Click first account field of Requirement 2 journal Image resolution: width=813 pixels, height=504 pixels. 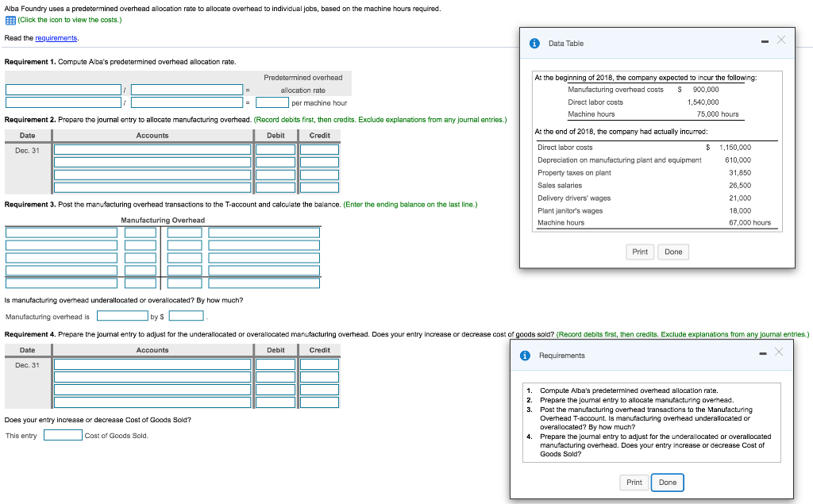(152, 150)
